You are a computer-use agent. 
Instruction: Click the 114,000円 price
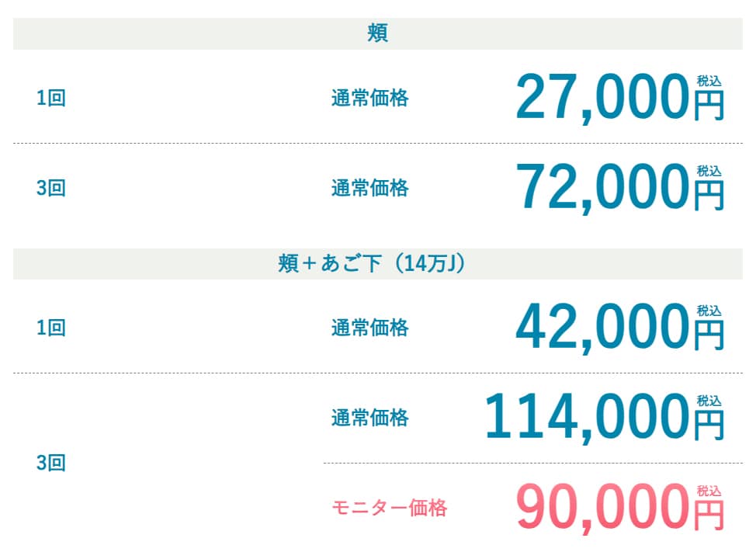pos(604,417)
